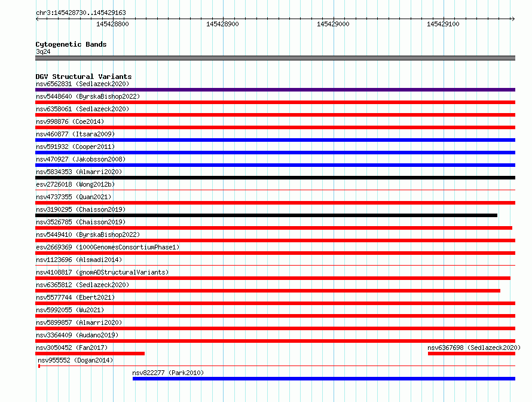Click nsv5577744 (Ebert2021) label

[75, 297]
